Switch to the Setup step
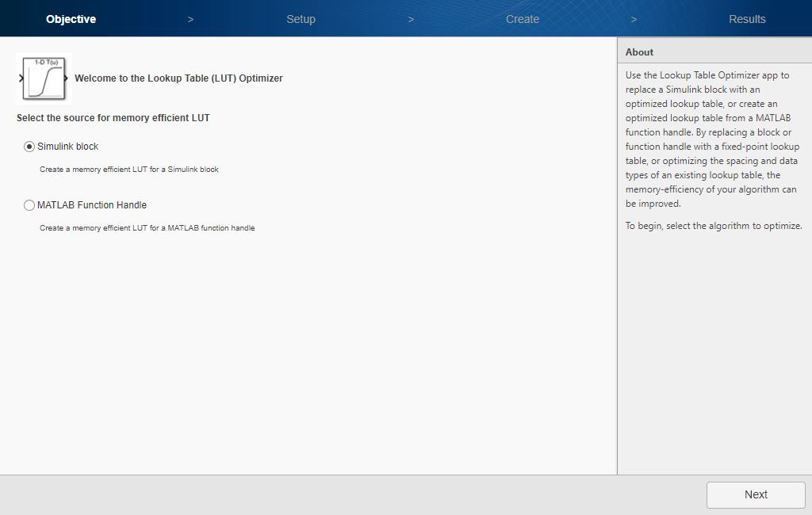 pyautogui.click(x=301, y=19)
